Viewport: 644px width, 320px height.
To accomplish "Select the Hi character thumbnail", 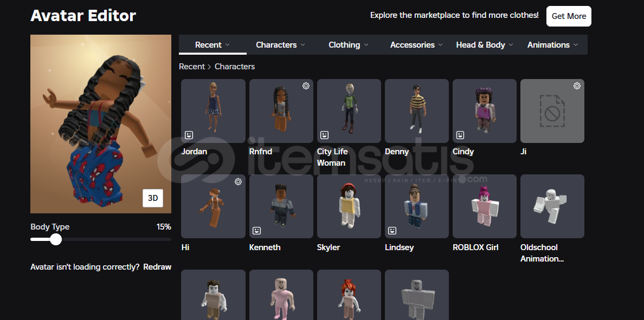I will pos(213,206).
